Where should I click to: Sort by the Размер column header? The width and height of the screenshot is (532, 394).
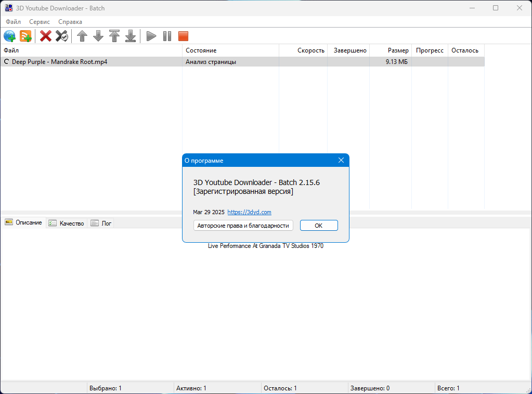[391, 50]
